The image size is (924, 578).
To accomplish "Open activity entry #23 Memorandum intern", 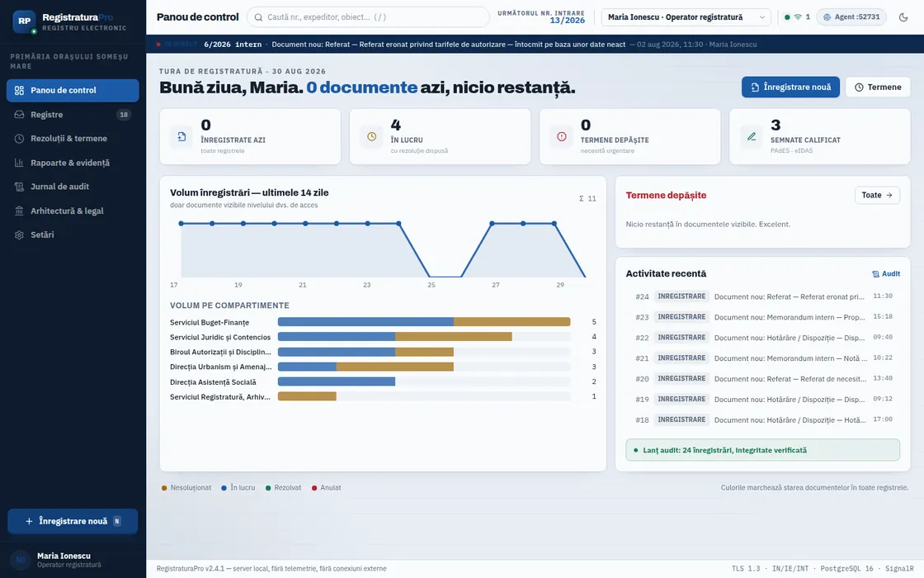I will (x=762, y=317).
